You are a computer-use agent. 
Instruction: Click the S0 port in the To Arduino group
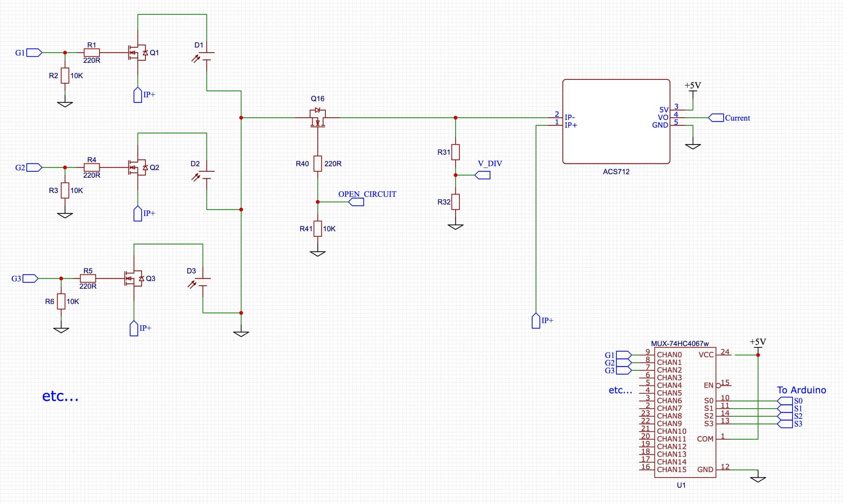coord(785,400)
